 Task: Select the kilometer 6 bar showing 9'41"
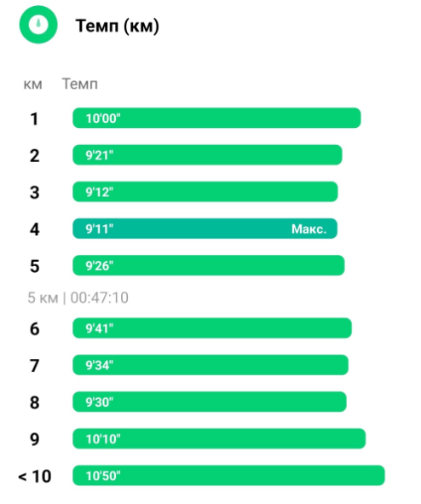pyautogui.click(x=212, y=328)
